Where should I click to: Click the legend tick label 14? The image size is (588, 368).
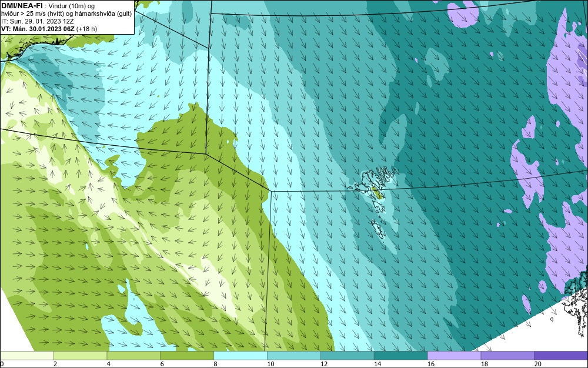[377, 364]
